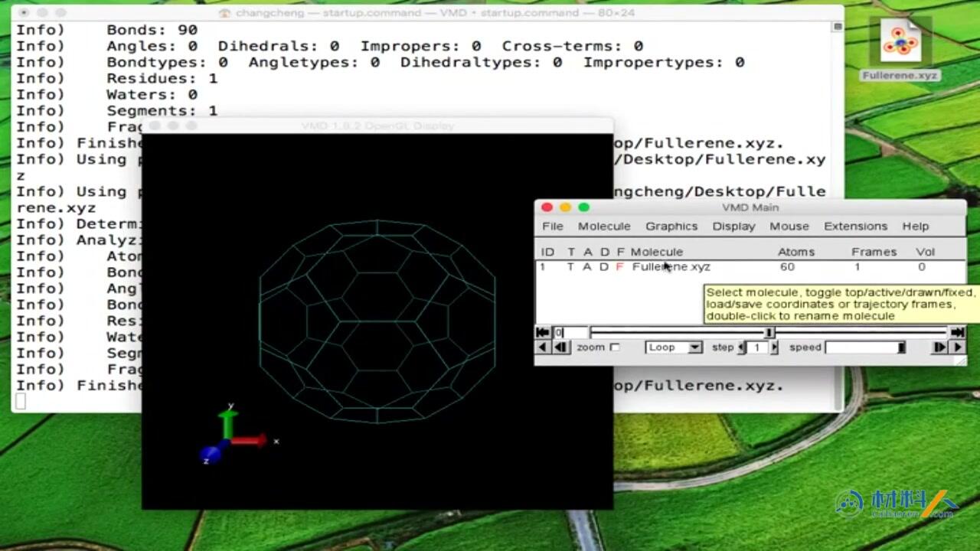The height and width of the screenshot is (551, 980).
Task: Click the XYZ axes indicator in OpenGL Display
Action: click(237, 435)
